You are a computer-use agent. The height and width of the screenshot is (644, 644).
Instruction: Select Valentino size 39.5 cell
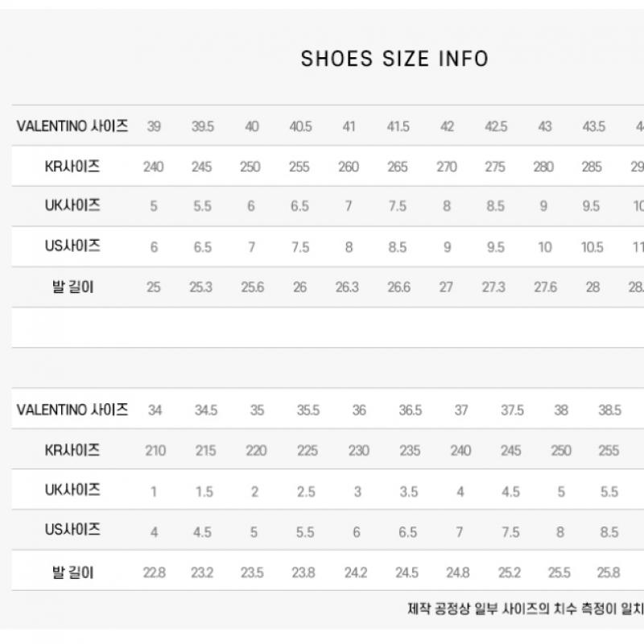coord(202,126)
